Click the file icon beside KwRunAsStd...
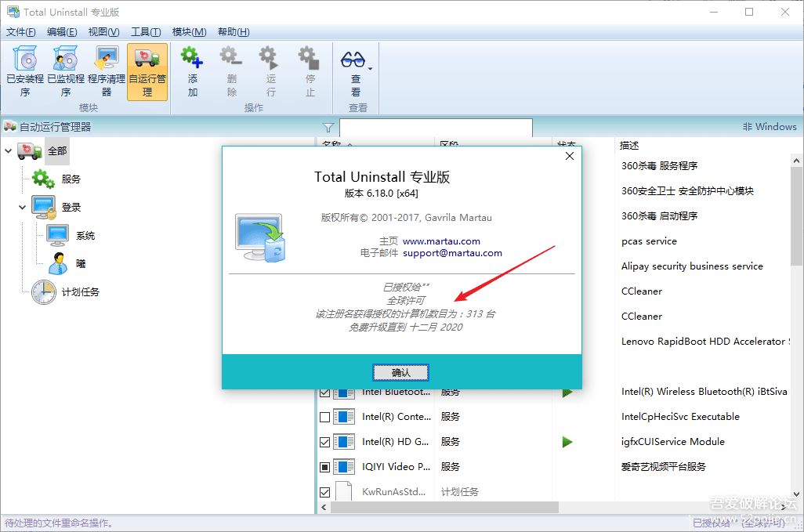This screenshot has height=532, width=804. (x=344, y=491)
